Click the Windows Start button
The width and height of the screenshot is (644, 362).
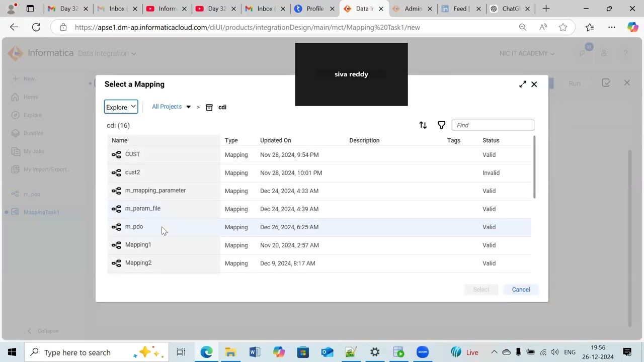[12, 352]
